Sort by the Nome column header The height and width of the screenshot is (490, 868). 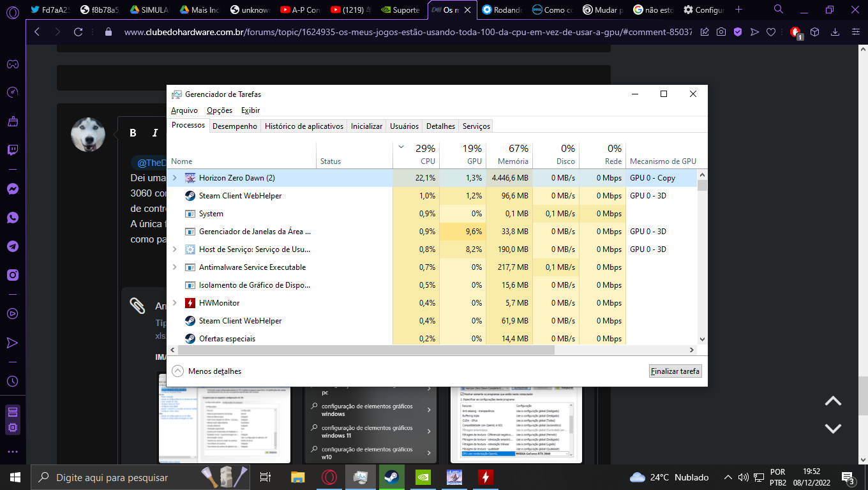[243, 154]
